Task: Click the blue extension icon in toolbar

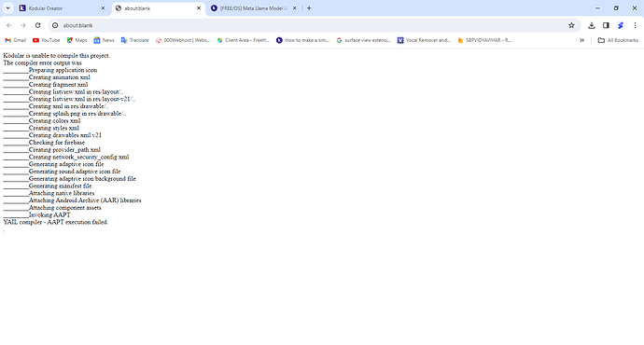Action: [x=621, y=25]
